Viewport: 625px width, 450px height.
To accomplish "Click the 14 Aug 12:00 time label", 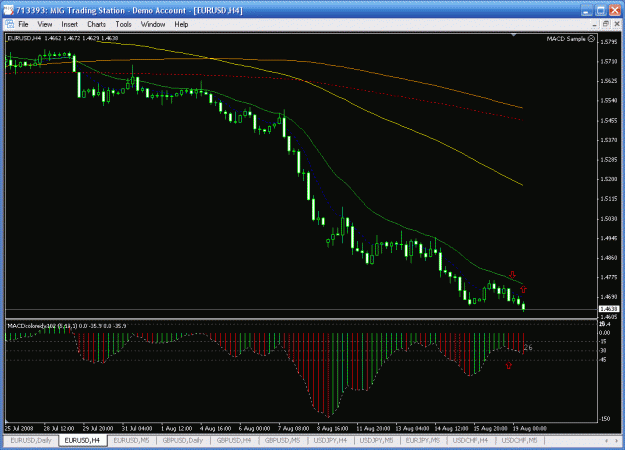I will point(451,428).
